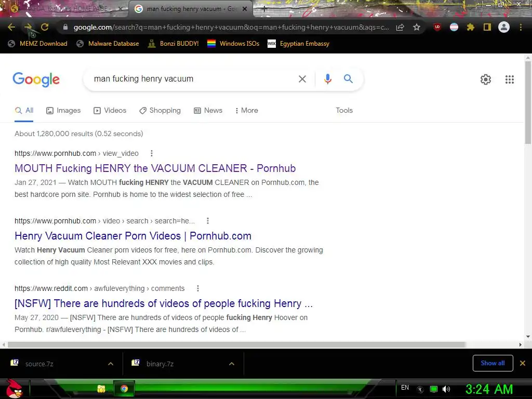Click the Google logo
This screenshot has width=532, height=399.
coord(36,79)
